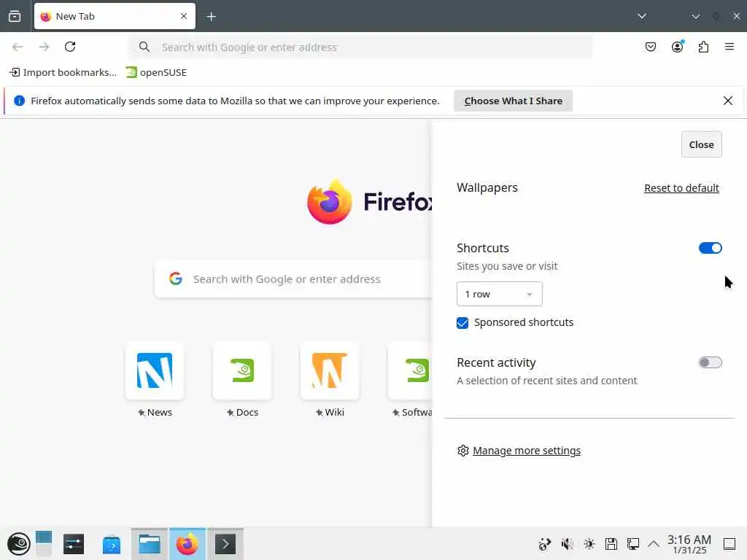Open Dolphin file manager in taskbar
747x560 pixels.
click(x=149, y=544)
